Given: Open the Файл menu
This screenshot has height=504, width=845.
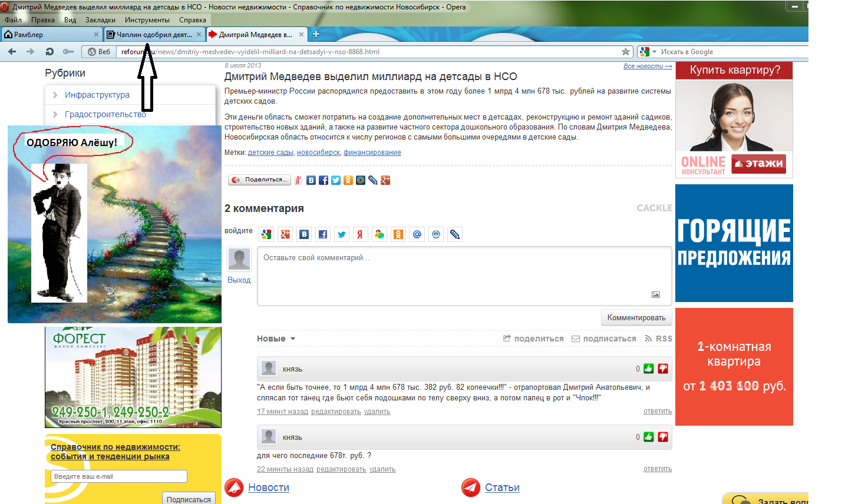Looking at the screenshot, I should tap(13, 20).
